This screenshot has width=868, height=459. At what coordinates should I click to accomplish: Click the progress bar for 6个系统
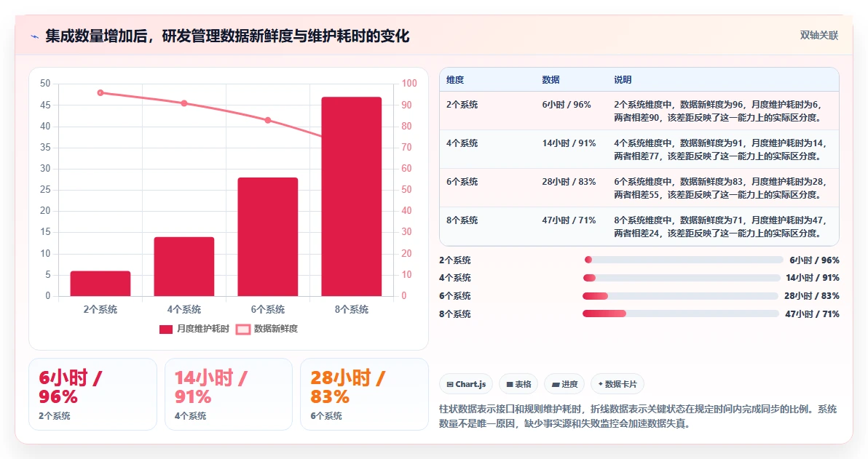pyautogui.click(x=680, y=296)
